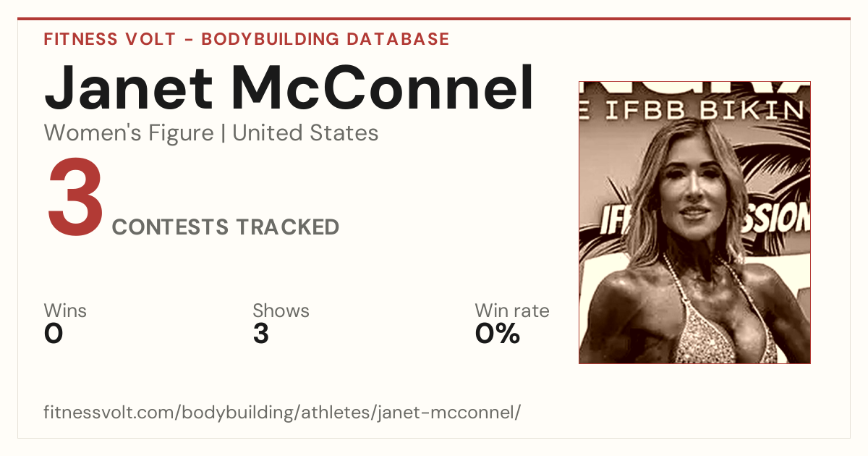Click the Contests Tracked label
Screen dimensions: 868x456
coord(226,227)
